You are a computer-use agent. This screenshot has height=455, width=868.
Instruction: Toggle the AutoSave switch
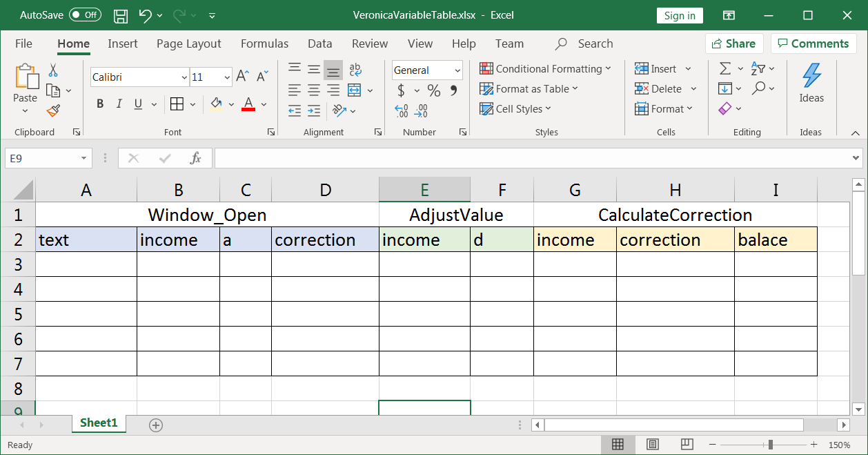click(x=85, y=15)
